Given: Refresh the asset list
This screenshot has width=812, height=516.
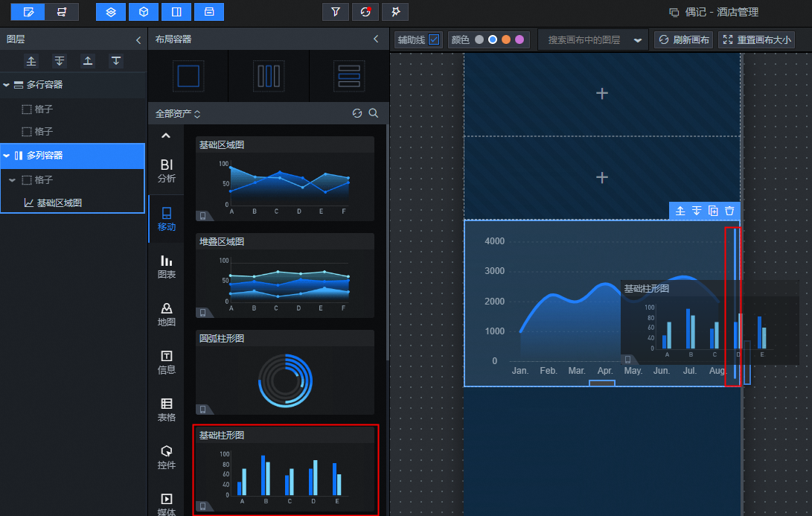Looking at the screenshot, I should click(357, 113).
